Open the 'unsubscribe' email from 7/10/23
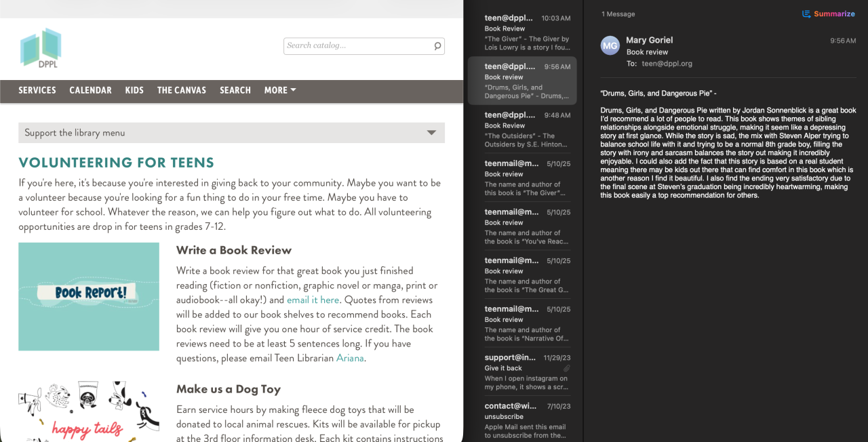 click(522, 420)
